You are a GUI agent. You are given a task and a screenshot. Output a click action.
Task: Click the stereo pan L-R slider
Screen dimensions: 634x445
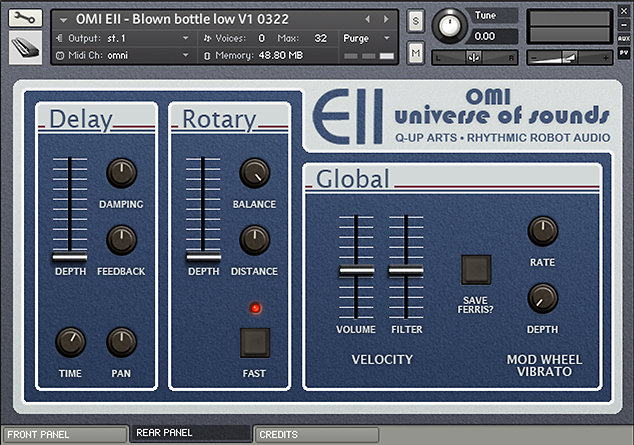475,58
